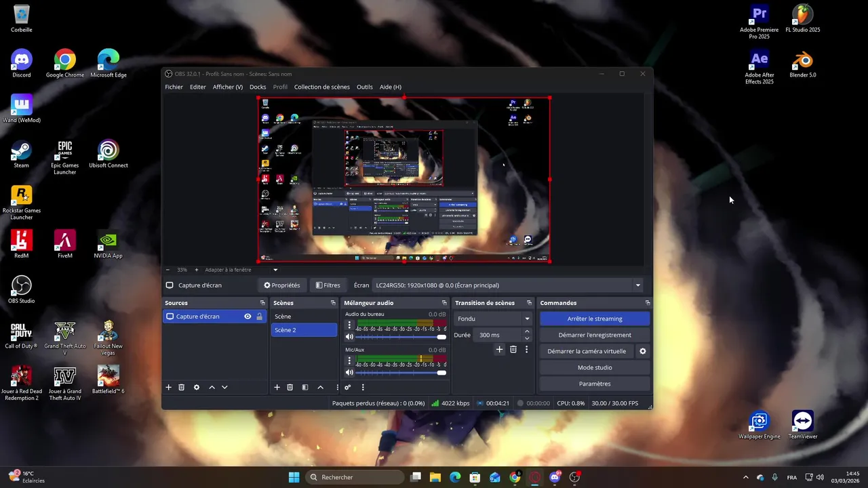Click Démarrer la caméra virtuelle button
This screenshot has width=868, height=488.
click(587, 351)
